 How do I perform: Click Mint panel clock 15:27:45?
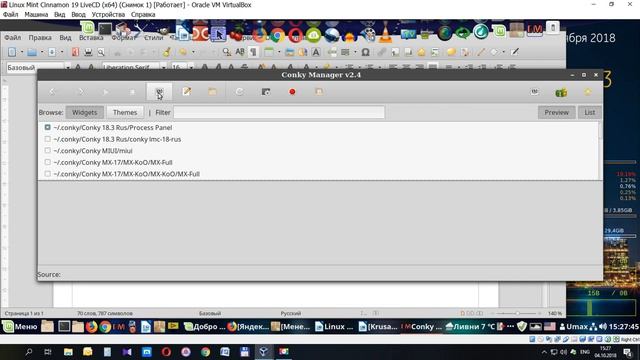(x=623, y=327)
